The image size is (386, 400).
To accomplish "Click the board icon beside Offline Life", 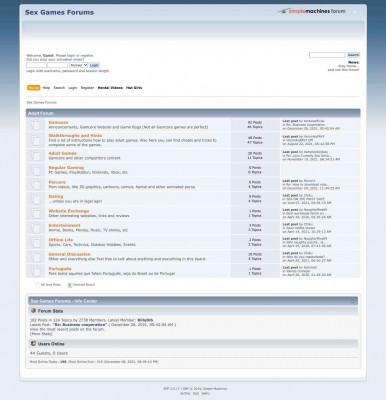I will coord(35,242).
